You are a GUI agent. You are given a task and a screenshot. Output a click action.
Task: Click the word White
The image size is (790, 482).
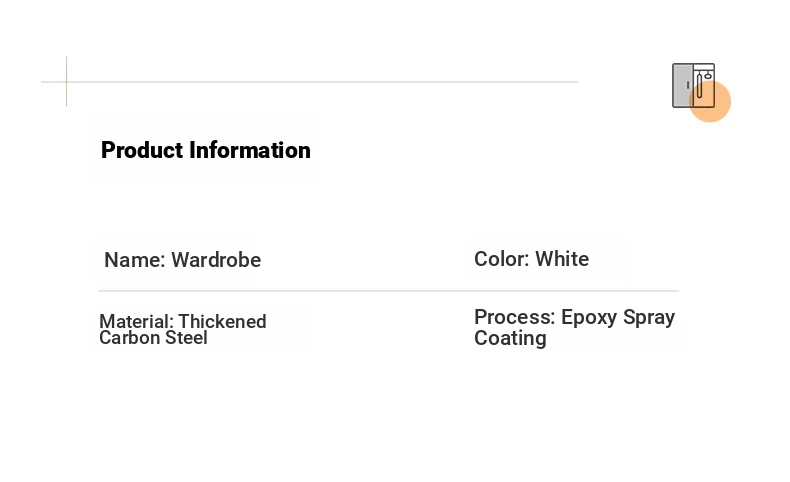pos(562,259)
